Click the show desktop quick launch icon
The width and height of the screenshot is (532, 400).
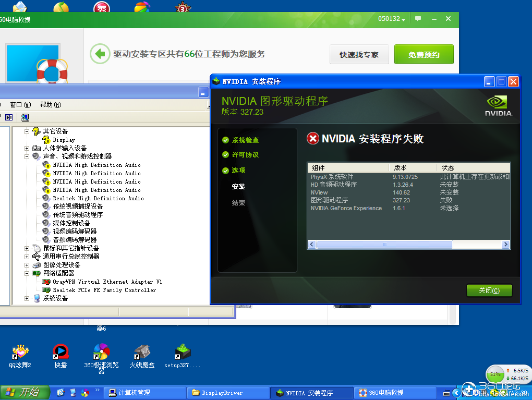coord(72,393)
